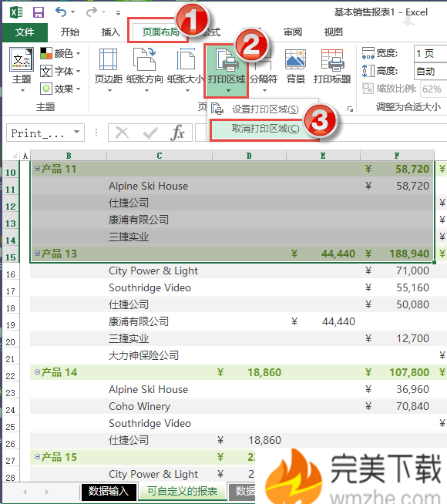Click the Save icon in the quick access toolbar
This screenshot has width=447, height=504.
point(39,12)
